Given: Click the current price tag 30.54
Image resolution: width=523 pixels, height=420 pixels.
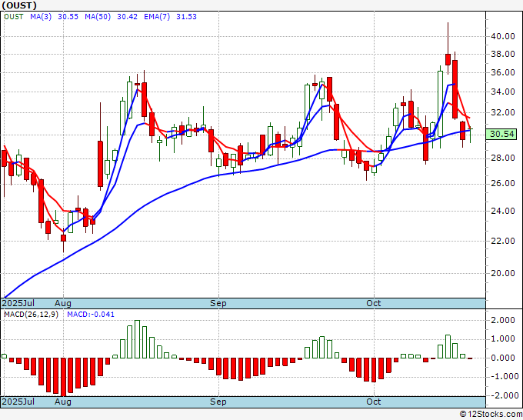Looking at the screenshot, I should 501,134.
